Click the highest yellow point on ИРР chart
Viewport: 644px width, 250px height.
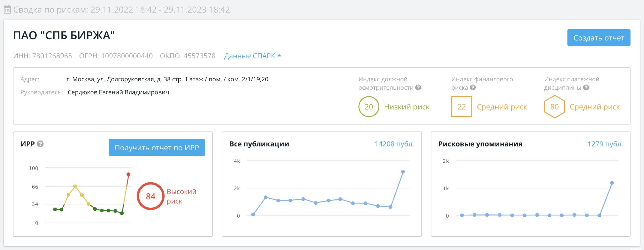tap(75, 186)
